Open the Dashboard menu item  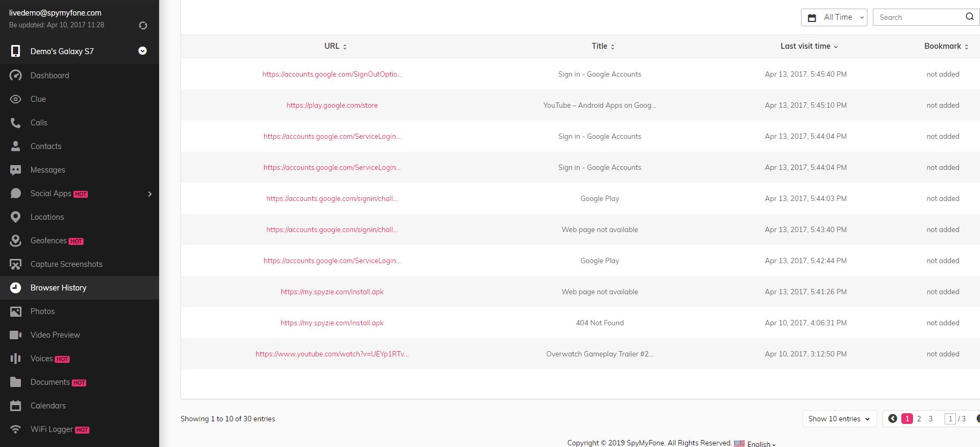(79, 76)
